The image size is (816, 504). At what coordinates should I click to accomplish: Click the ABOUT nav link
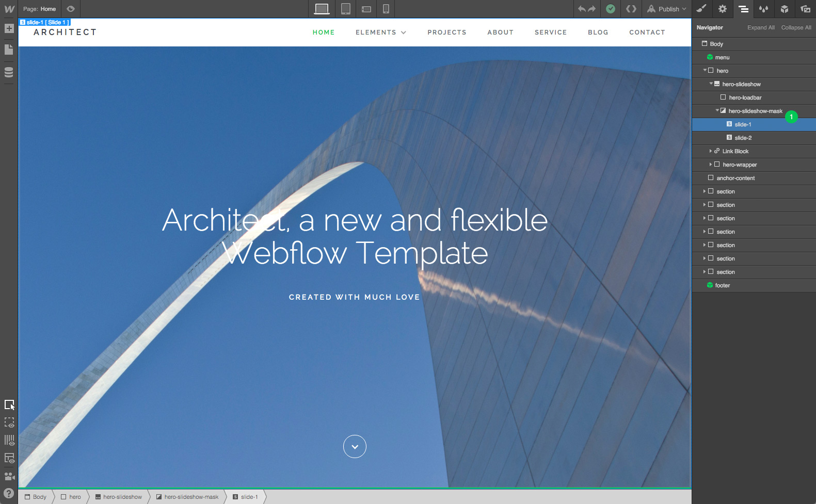click(501, 32)
